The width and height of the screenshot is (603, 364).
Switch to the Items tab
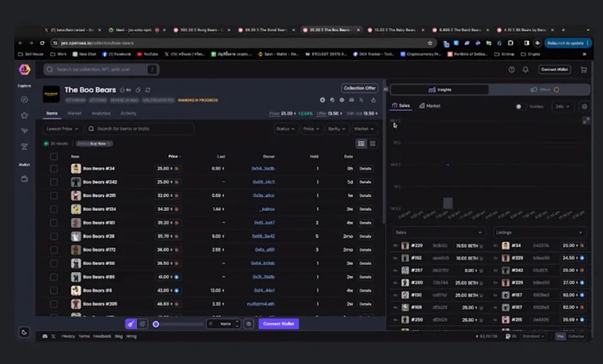tap(52, 113)
